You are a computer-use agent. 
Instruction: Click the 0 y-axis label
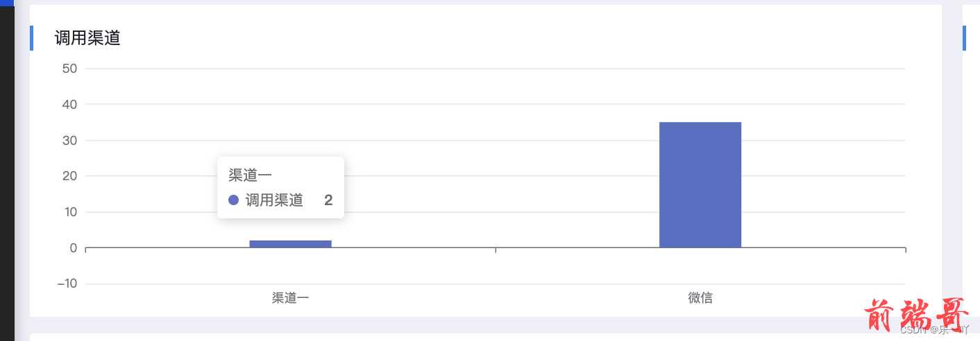[73, 248]
